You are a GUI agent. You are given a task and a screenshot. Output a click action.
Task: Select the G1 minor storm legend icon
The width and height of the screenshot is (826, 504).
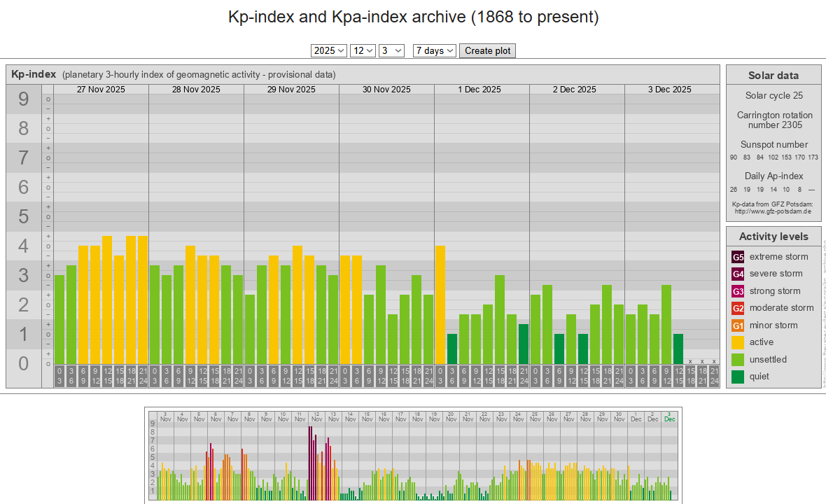coord(738,325)
